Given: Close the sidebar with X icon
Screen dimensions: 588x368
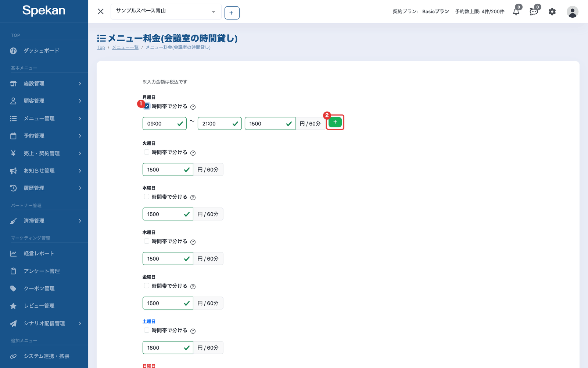Looking at the screenshot, I should pyautogui.click(x=101, y=11).
